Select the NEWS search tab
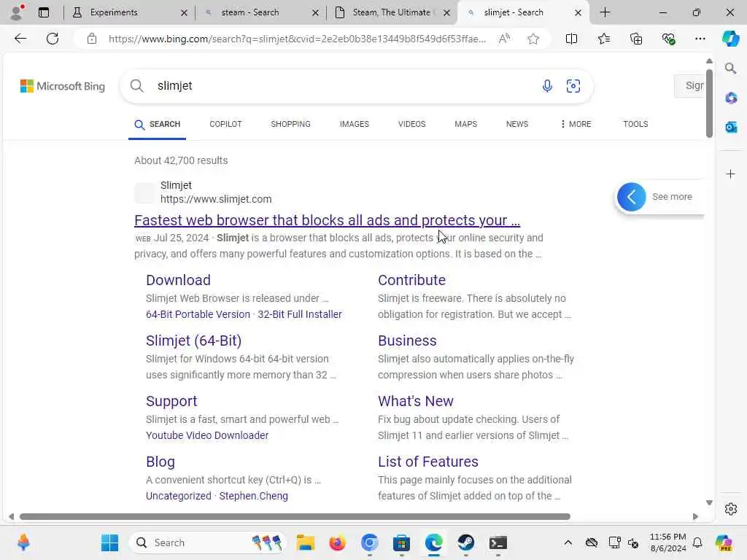Viewport: 747px width, 560px height. point(517,124)
